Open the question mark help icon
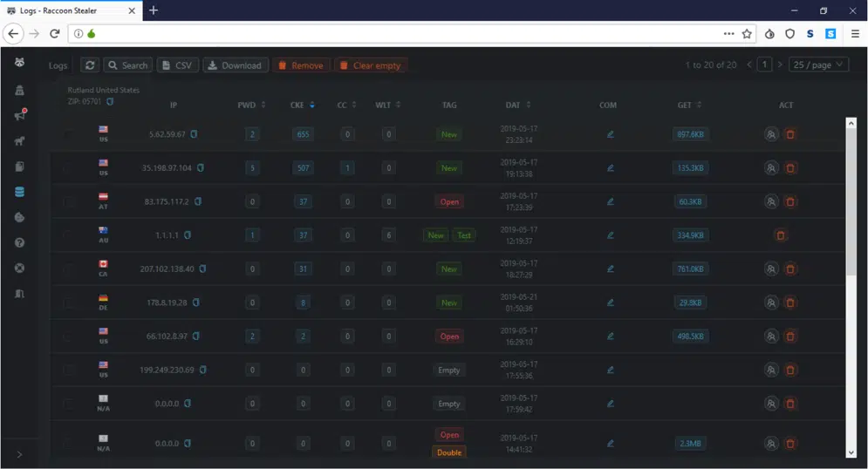 [x=19, y=243]
